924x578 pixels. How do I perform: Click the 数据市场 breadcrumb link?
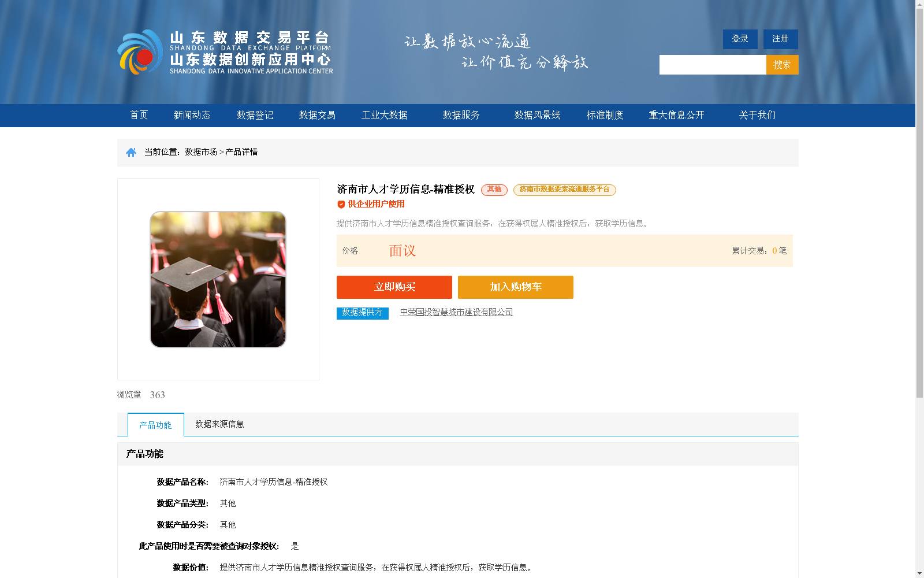[201, 152]
